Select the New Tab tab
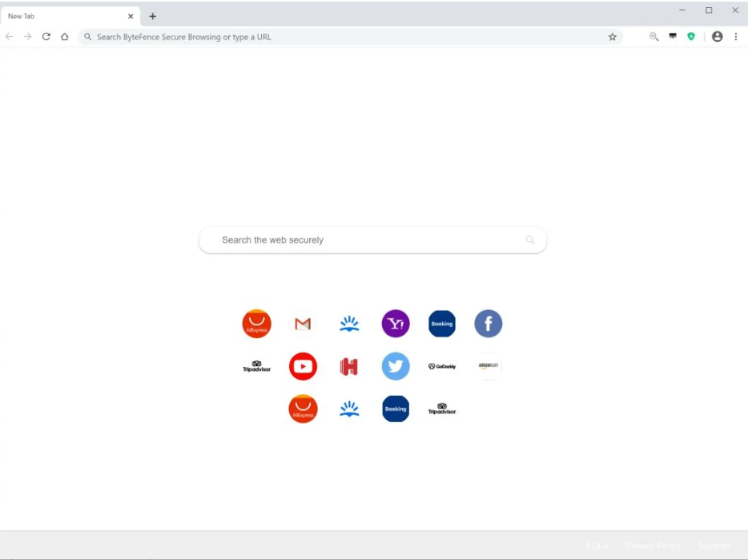Viewport: 748px width, 560px height. pos(70,16)
